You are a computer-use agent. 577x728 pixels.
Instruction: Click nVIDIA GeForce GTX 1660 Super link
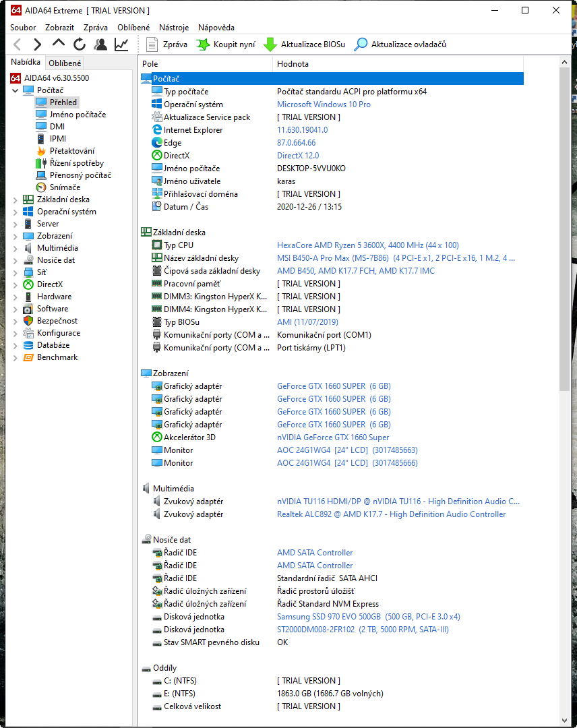click(x=333, y=437)
